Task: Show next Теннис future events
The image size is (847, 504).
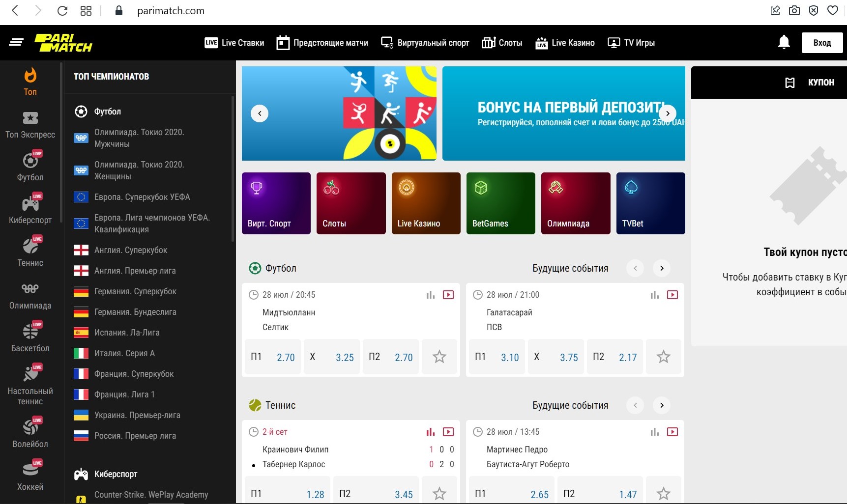Action: click(x=662, y=405)
